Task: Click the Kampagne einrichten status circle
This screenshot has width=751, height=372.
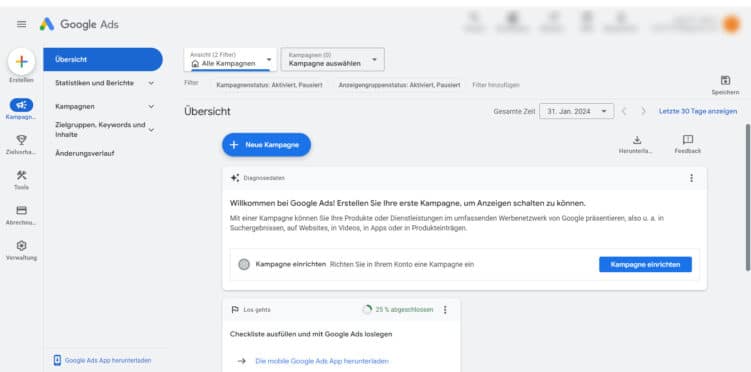Action: (x=244, y=264)
